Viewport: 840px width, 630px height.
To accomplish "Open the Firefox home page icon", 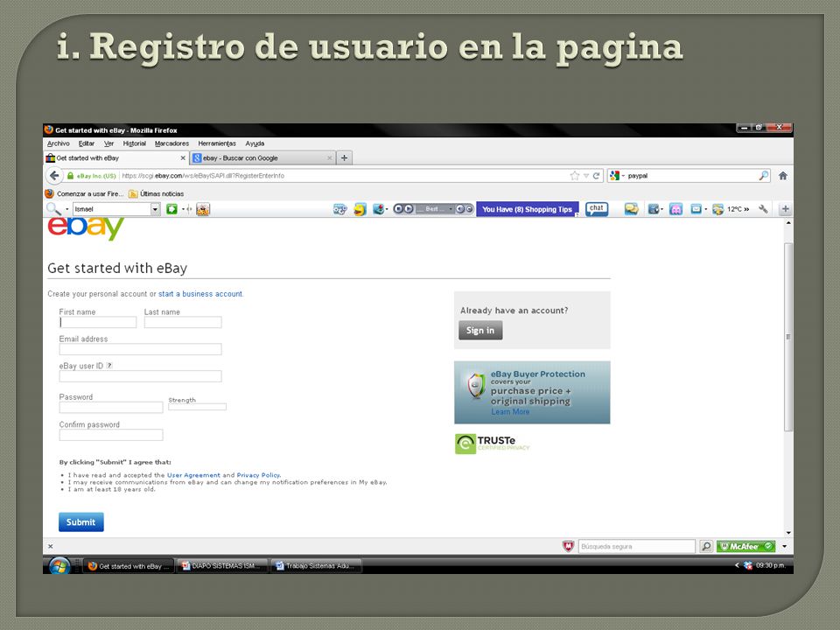I will (x=782, y=176).
